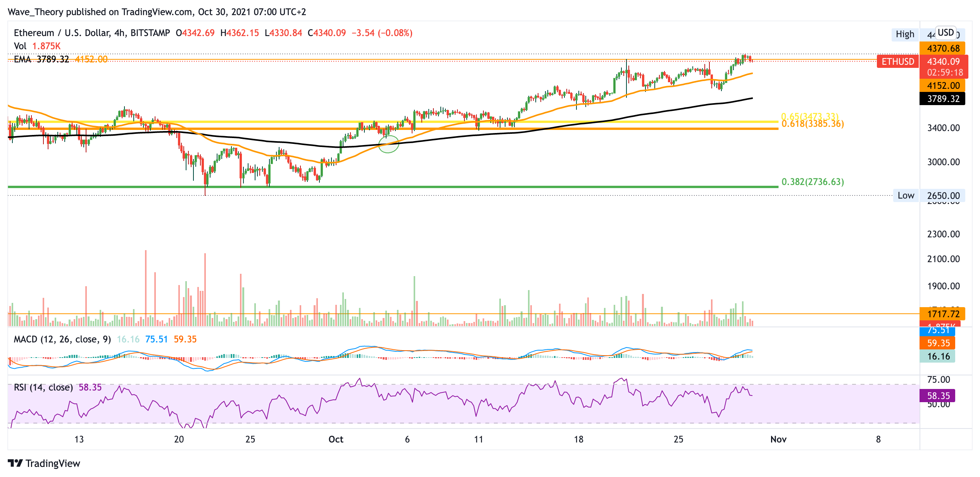Viewport: 980px width, 477px height.
Task: Select the RSI (14, close) legend
Action: tap(43, 387)
